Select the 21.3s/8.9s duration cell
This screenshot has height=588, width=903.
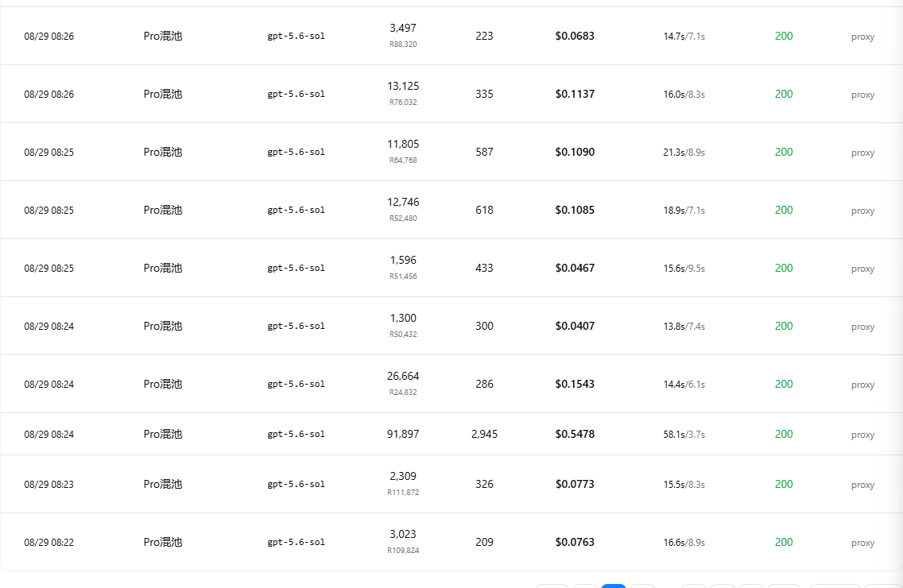point(684,153)
